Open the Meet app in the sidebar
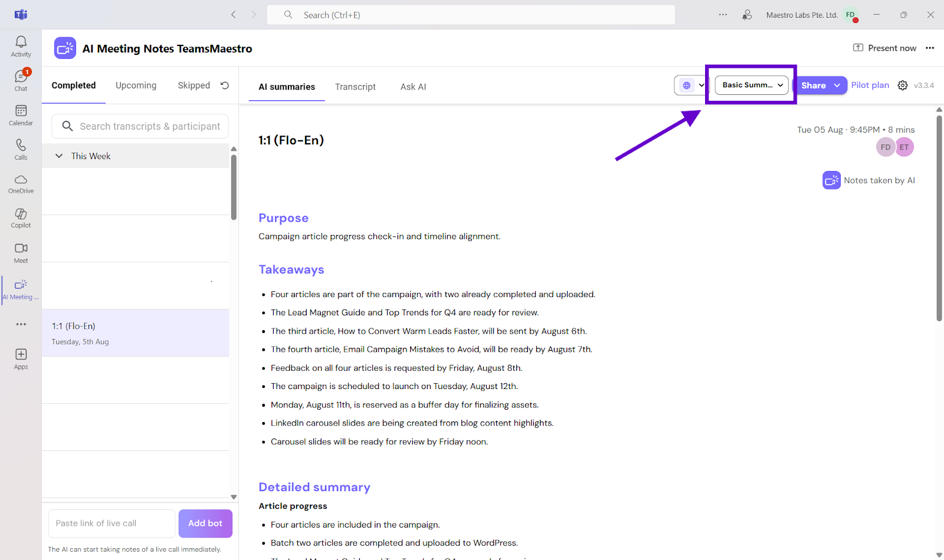Viewport: 944px width, 560px height. (21, 252)
